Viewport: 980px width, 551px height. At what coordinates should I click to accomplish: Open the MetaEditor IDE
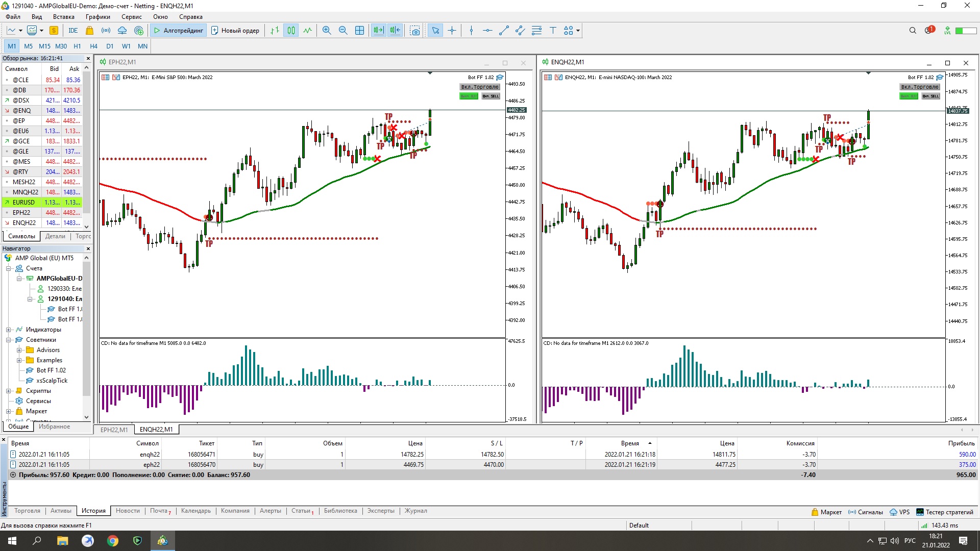[73, 31]
